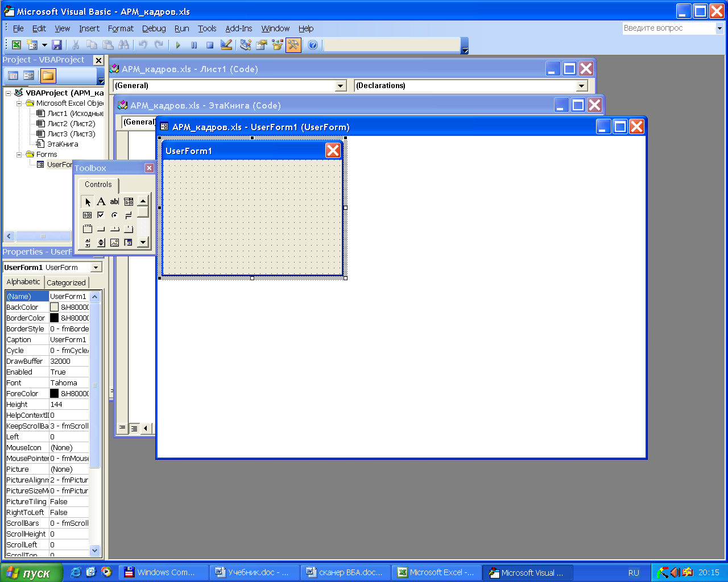The width and height of the screenshot is (728, 582).
Task: Select the CommandButton control in Toolbox
Action: [x=101, y=229]
